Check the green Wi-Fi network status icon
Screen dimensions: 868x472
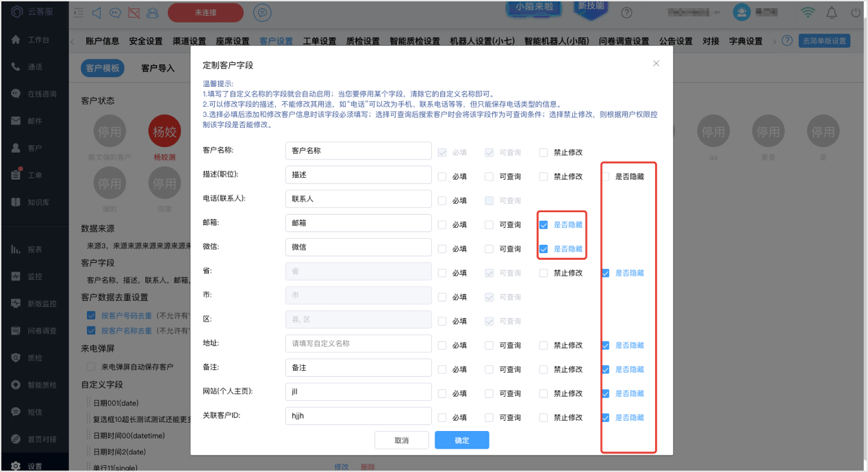pos(808,12)
